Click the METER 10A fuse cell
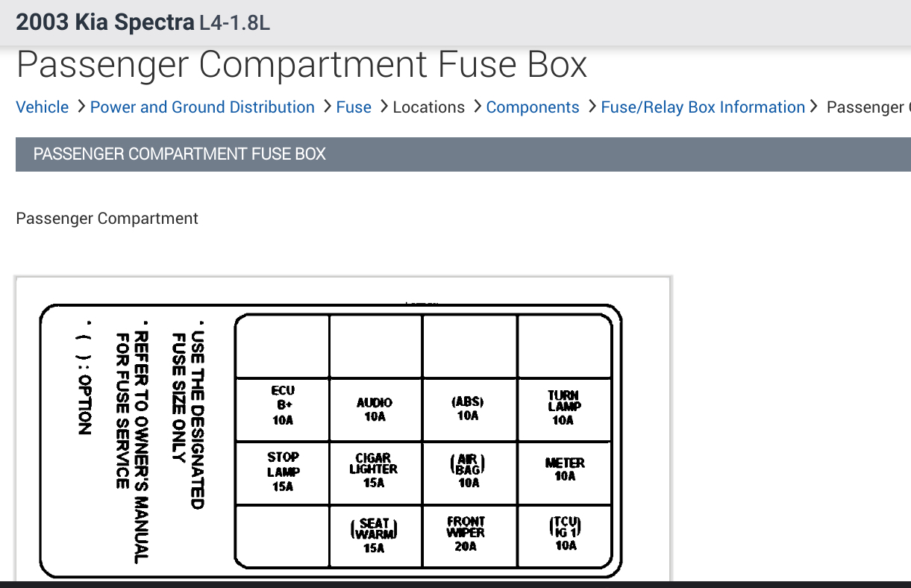This screenshot has width=911, height=588. point(564,472)
